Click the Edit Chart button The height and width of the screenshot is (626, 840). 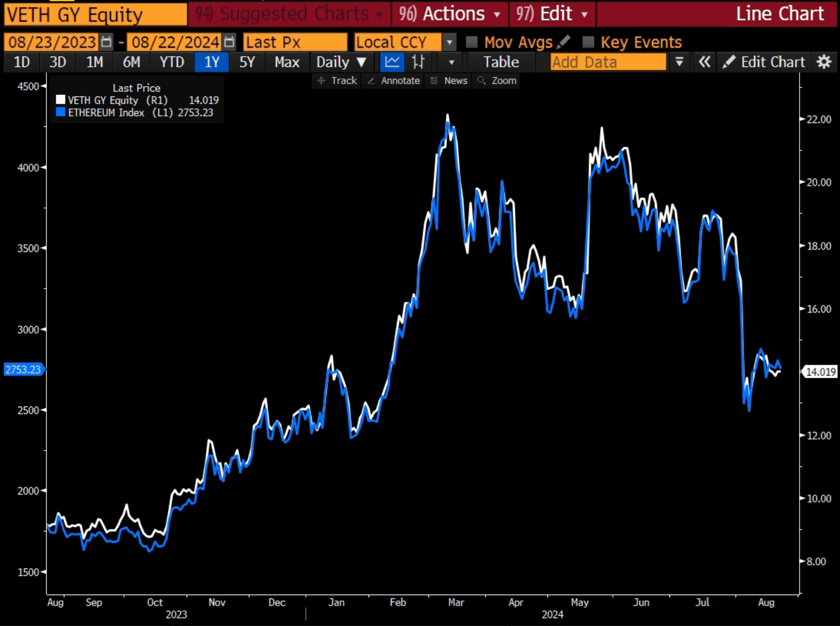click(764, 62)
